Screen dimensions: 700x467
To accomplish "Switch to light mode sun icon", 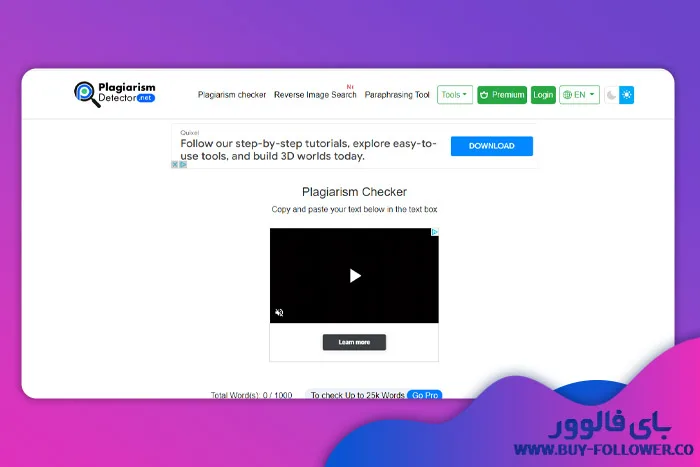I will click(626, 95).
